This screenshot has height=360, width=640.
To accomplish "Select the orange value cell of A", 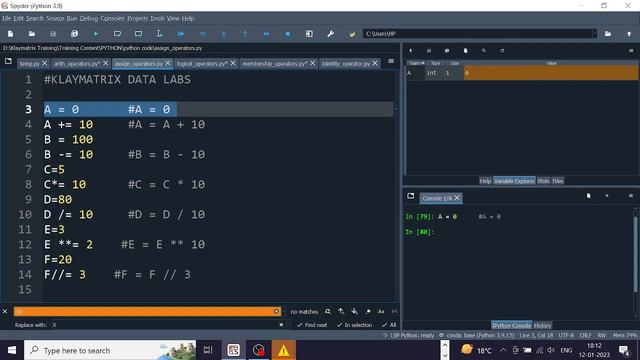I will pyautogui.click(x=550, y=73).
